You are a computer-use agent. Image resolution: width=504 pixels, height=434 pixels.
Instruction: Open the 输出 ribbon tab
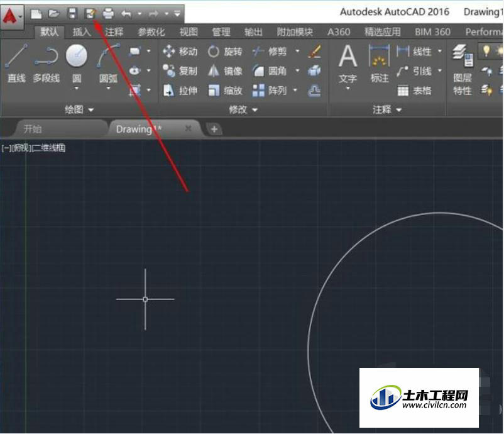tap(253, 32)
